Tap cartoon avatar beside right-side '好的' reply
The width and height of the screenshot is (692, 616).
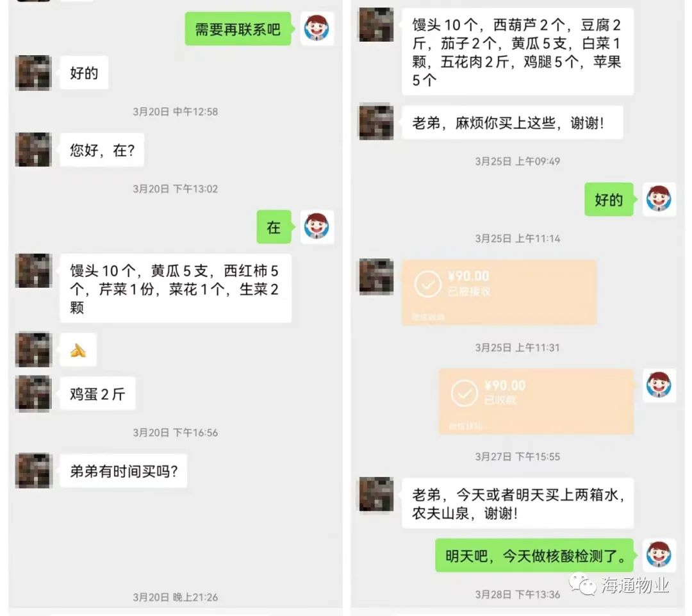click(x=659, y=199)
